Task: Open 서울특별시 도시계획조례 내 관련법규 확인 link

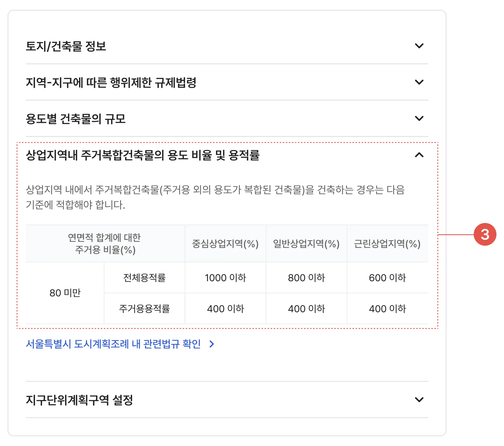Action: pos(113,344)
